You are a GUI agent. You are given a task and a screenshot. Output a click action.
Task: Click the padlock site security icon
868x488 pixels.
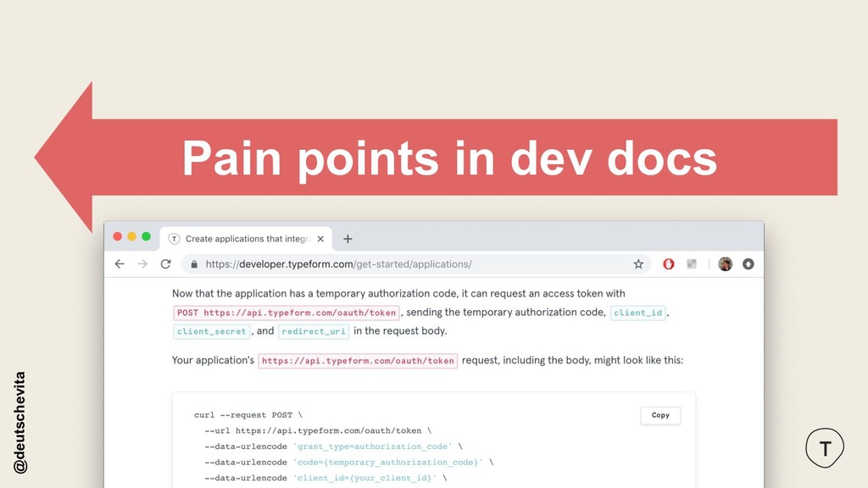pyautogui.click(x=194, y=264)
